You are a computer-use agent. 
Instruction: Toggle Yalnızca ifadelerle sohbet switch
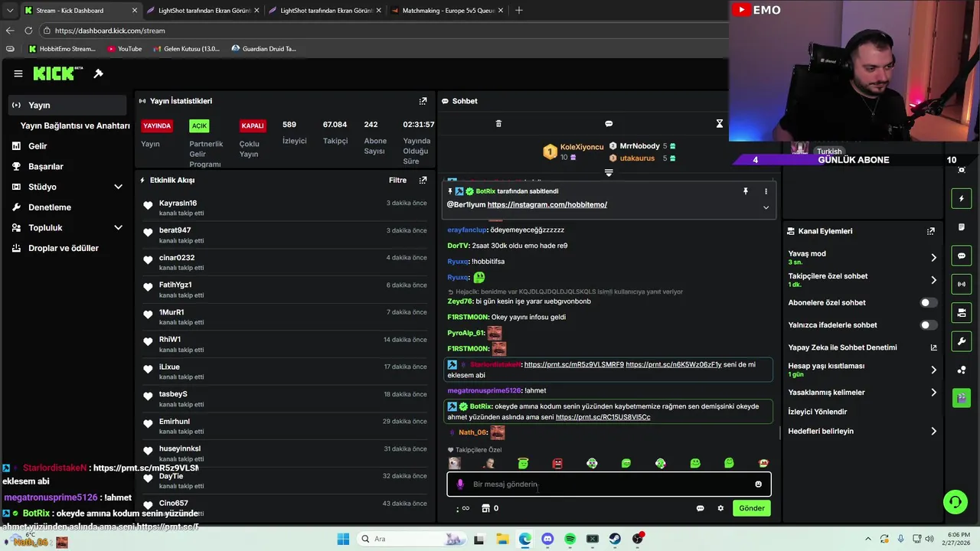(x=928, y=325)
